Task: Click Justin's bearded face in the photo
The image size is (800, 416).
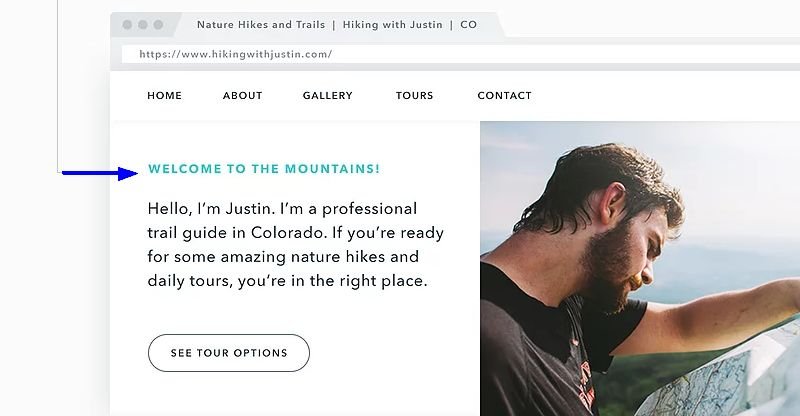Action: pos(622,255)
